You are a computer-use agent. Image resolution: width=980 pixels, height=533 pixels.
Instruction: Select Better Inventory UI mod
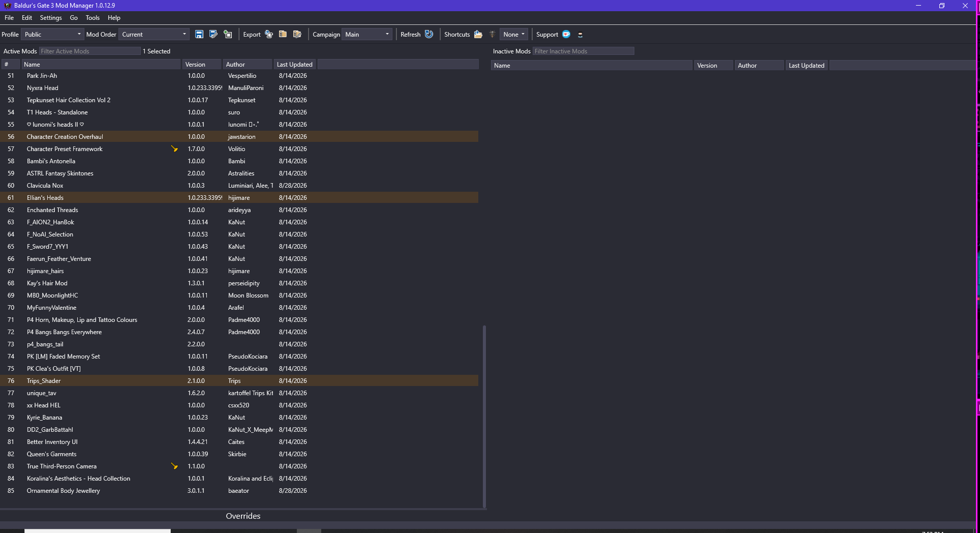[x=52, y=441]
